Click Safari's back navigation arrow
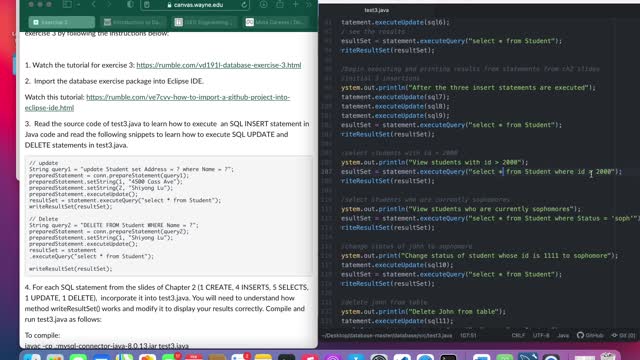The width and height of the screenshot is (640, 360). point(94,4)
